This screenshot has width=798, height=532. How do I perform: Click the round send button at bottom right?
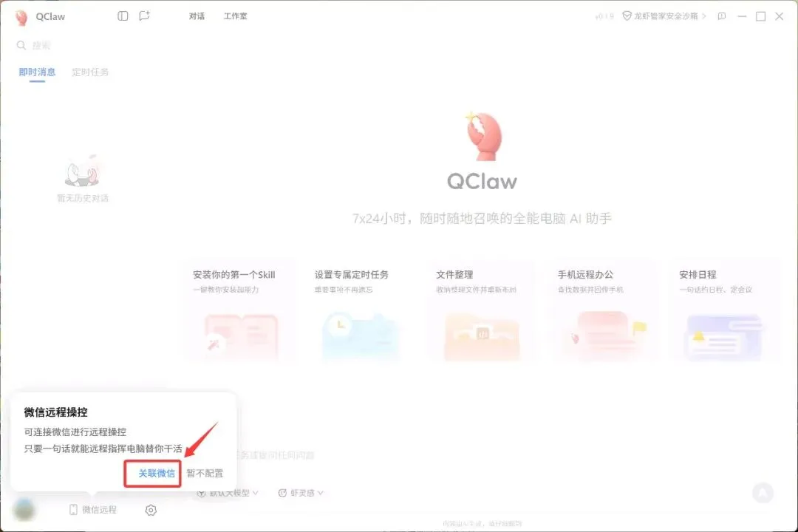[763, 492]
